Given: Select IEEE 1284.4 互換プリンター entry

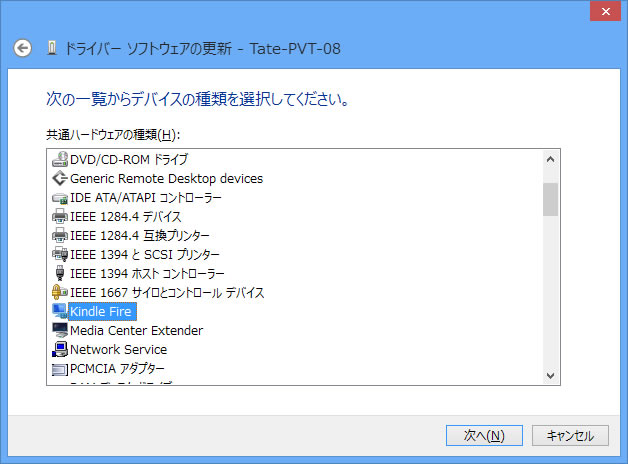Looking at the screenshot, I should click(140, 235).
